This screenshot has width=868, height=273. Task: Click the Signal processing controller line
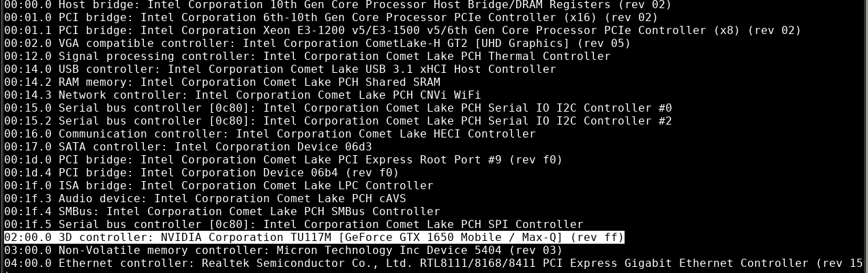click(307, 57)
